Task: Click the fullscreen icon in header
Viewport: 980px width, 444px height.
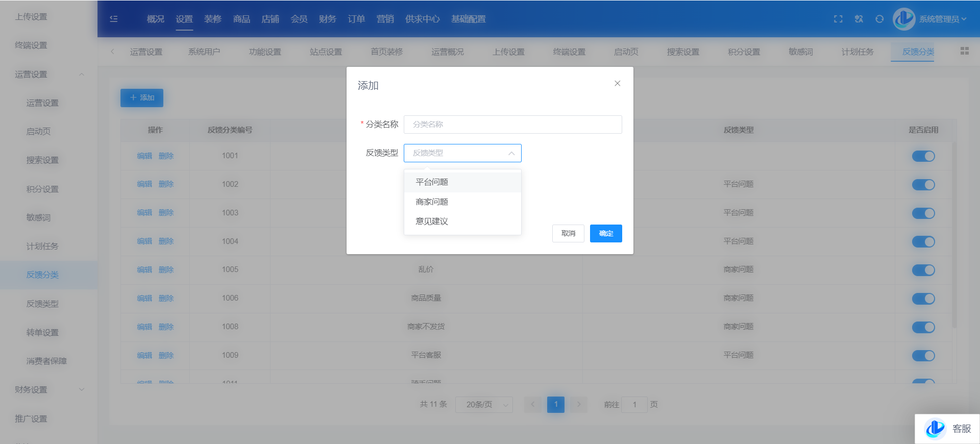Action: point(838,19)
